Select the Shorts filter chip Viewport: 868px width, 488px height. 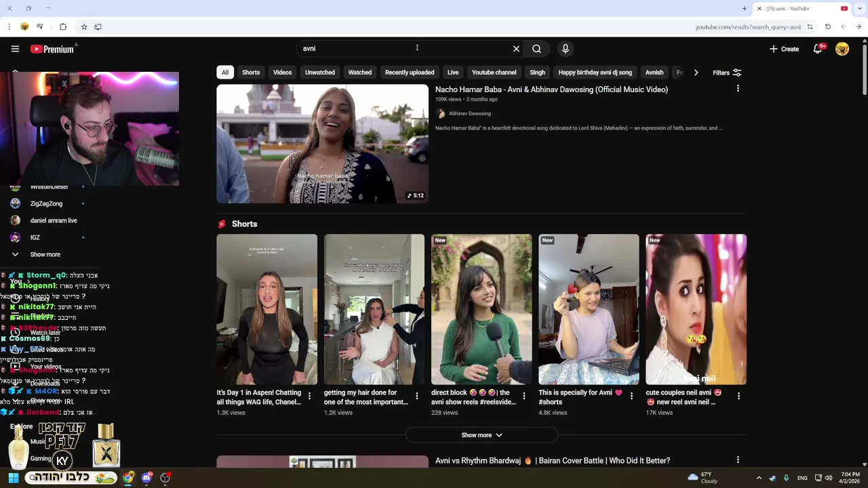251,73
